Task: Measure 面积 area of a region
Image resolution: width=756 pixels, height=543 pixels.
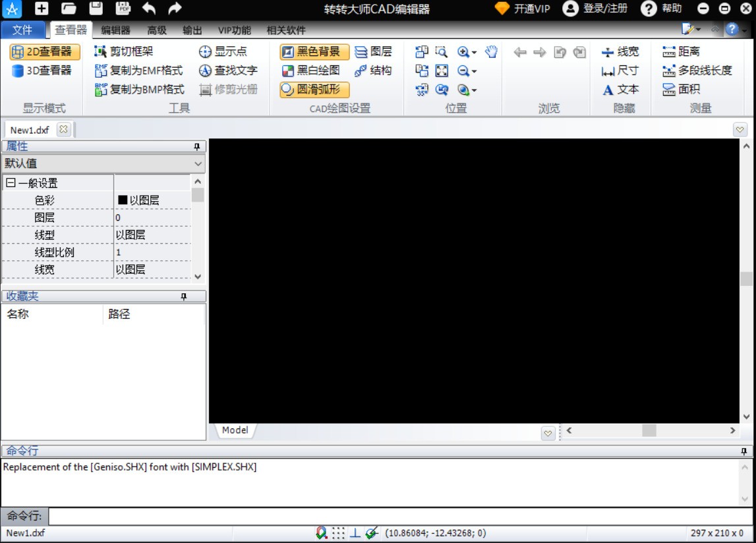Action: (683, 89)
